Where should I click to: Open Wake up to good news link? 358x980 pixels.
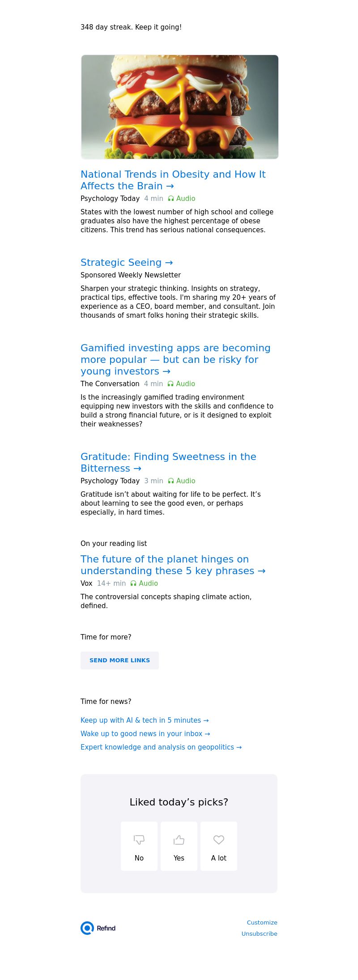click(x=145, y=733)
